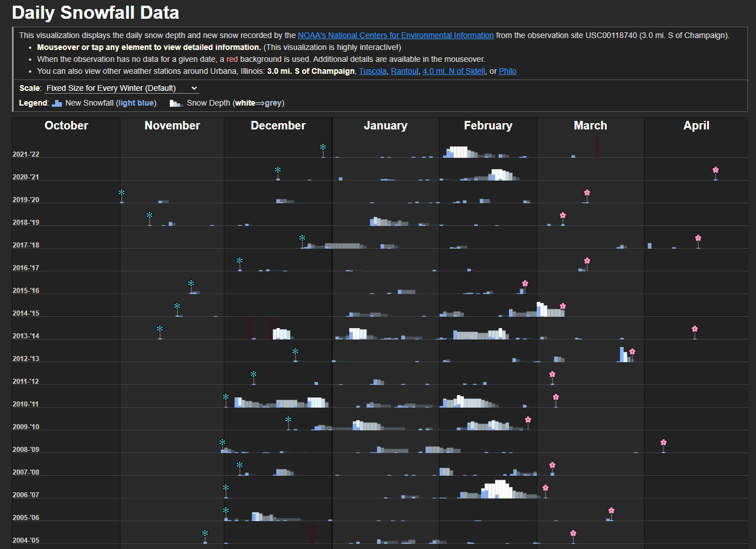Click first snowflake icon in 2018-'19 row
Image resolution: width=756 pixels, height=549 pixels.
coord(149,216)
